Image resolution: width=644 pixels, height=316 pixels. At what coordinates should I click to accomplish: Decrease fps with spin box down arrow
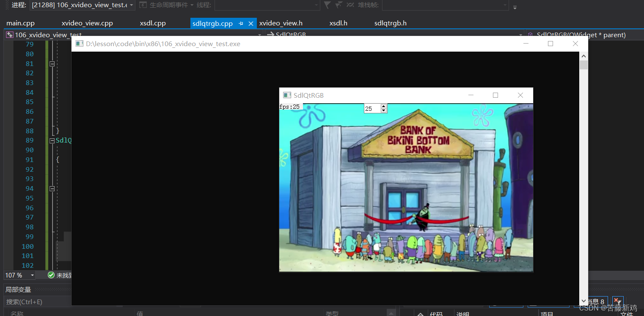[384, 110]
